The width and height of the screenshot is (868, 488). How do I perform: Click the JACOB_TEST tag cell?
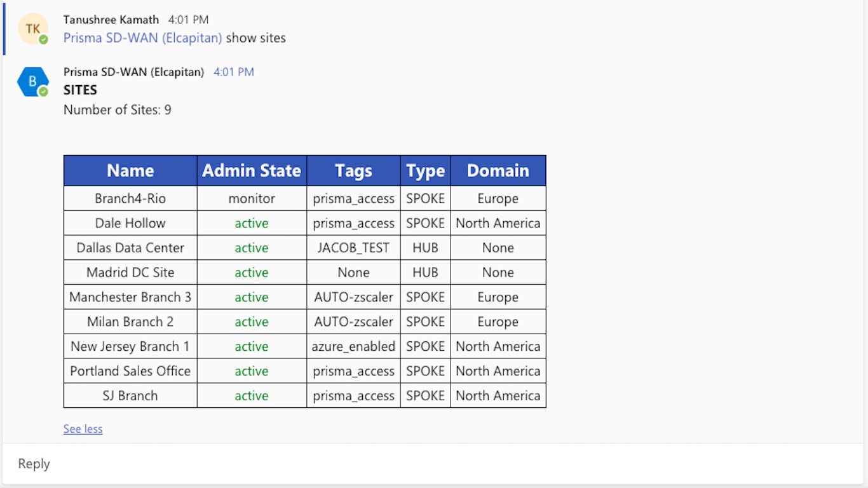coord(353,248)
